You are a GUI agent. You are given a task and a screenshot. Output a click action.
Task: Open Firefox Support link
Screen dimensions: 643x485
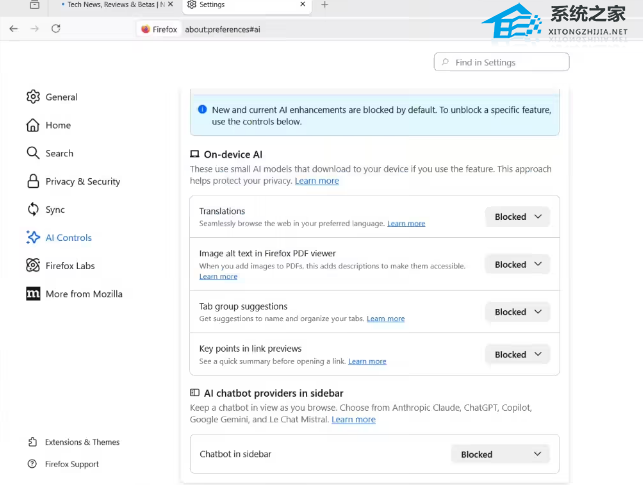(x=72, y=464)
